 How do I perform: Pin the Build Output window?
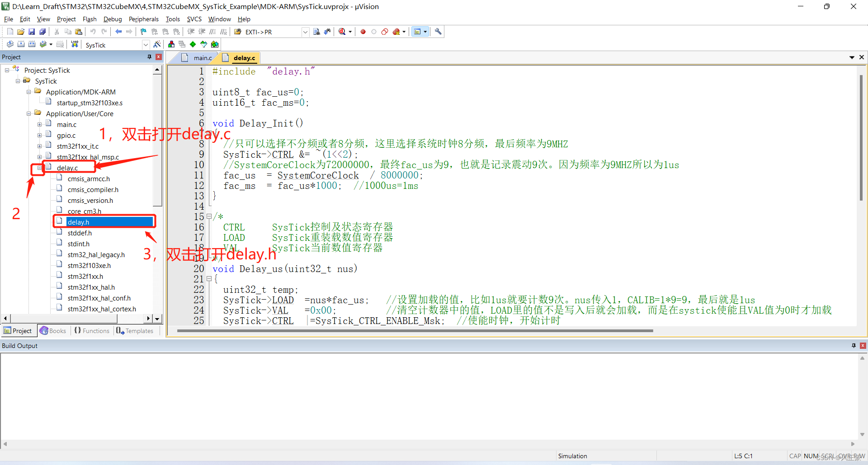(853, 345)
